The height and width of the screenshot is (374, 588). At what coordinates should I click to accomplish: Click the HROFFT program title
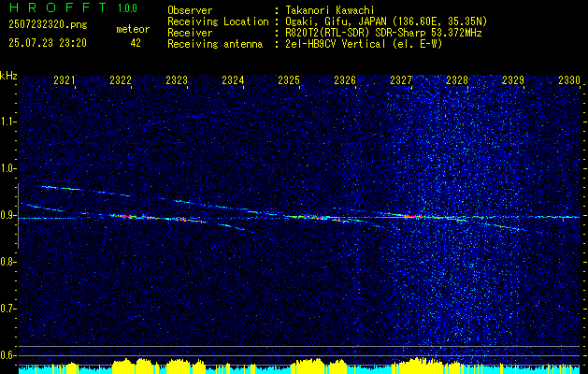coord(58,7)
